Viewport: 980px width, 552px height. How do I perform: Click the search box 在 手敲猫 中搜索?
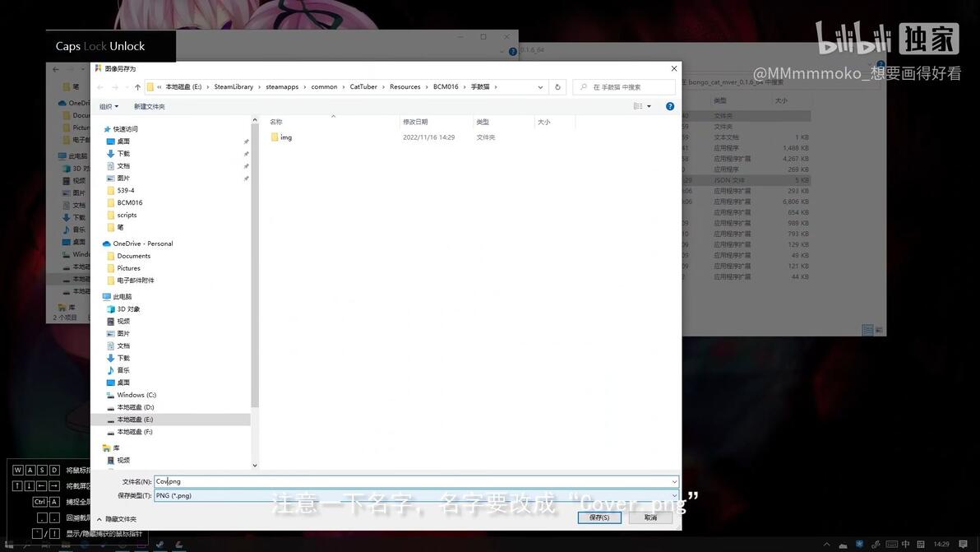(x=624, y=87)
